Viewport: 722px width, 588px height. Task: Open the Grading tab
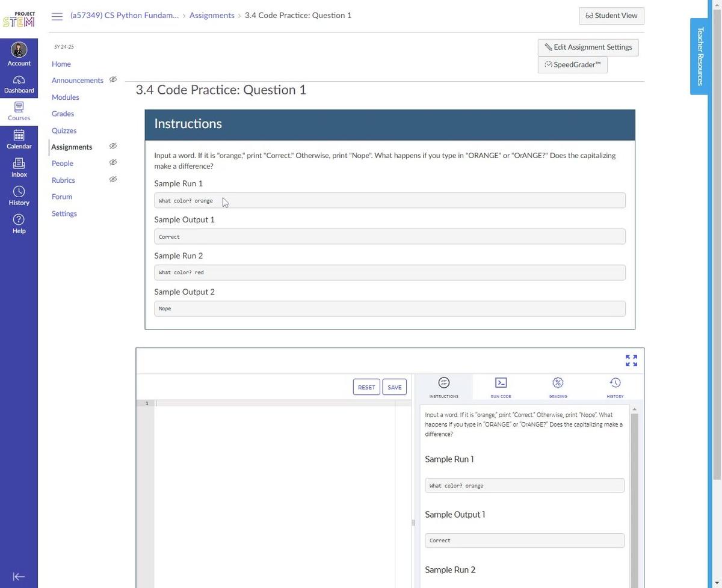point(558,387)
